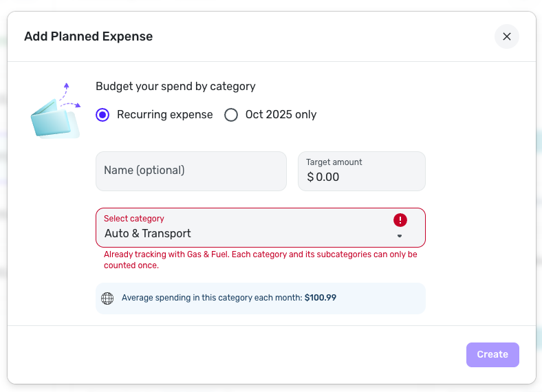542x392 pixels.
Task: Focus the Name (optional) field
Action: pos(191,171)
